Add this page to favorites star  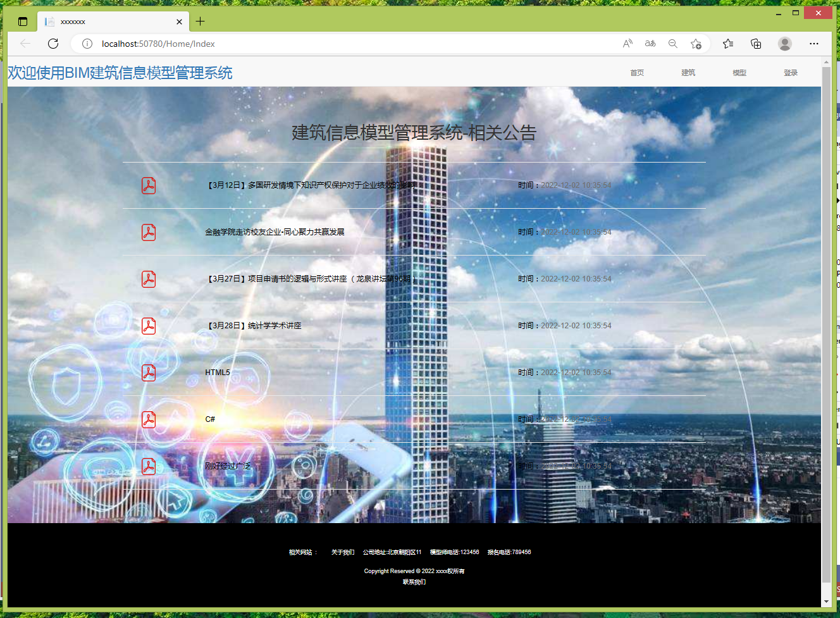696,44
